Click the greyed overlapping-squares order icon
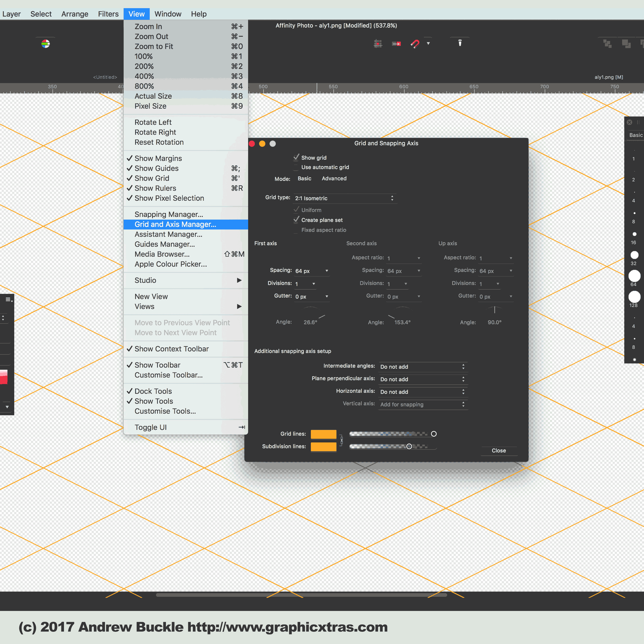The height and width of the screenshot is (644, 644). 626,44
